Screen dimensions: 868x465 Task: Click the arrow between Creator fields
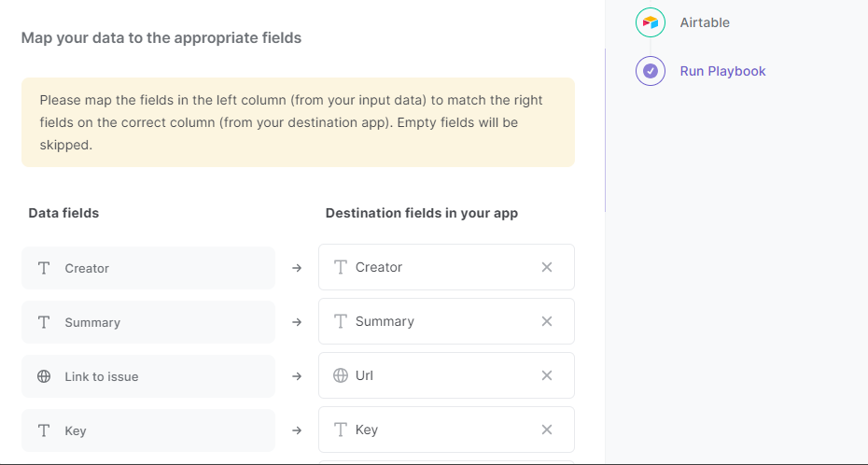tap(297, 268)
